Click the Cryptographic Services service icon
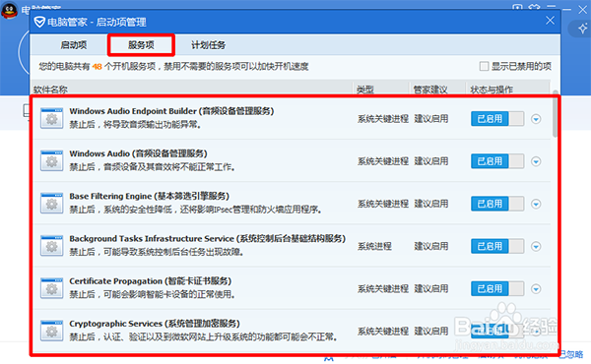The image size is (591, 364). [x=51, y=331]
